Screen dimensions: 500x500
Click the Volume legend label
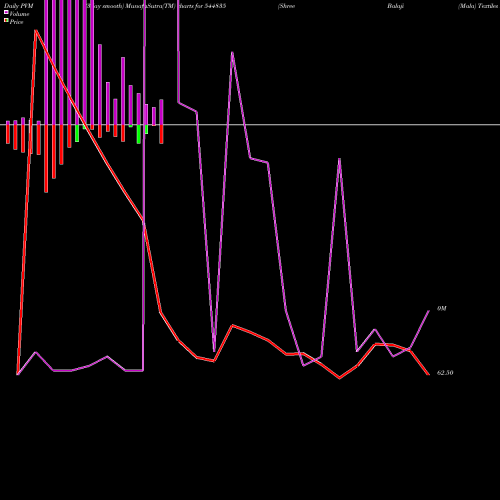pos(19,14)
